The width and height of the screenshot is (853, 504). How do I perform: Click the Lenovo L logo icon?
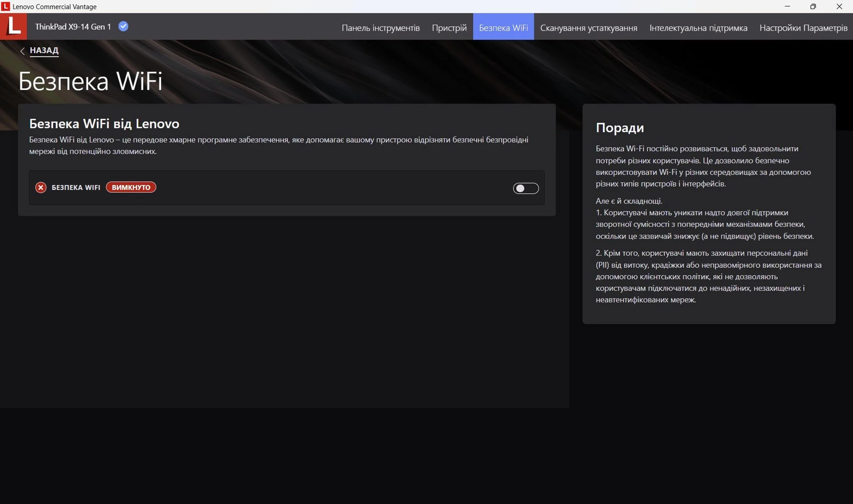13,26
